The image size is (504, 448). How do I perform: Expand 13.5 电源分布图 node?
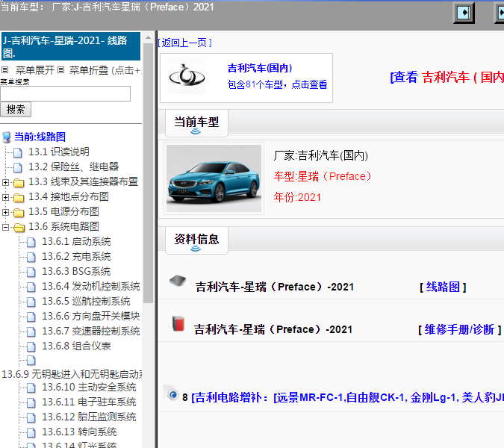5,213
